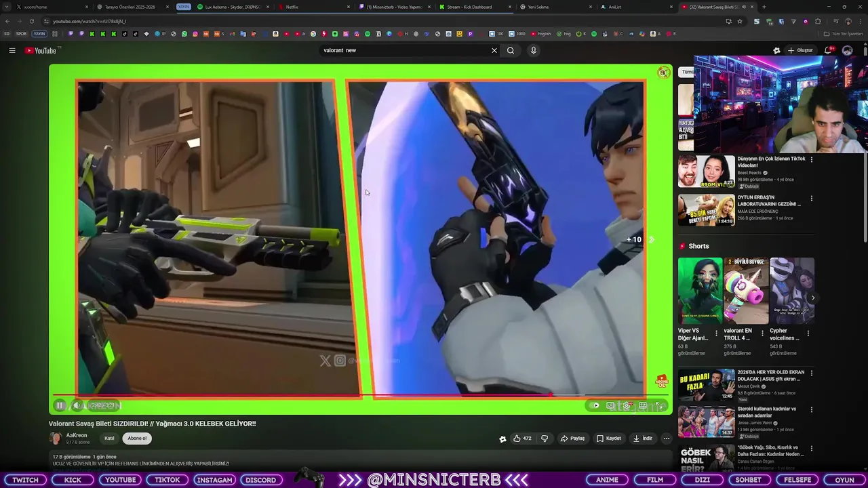
Task: Click the browser back arrow
Action: [x=7, y=21]
